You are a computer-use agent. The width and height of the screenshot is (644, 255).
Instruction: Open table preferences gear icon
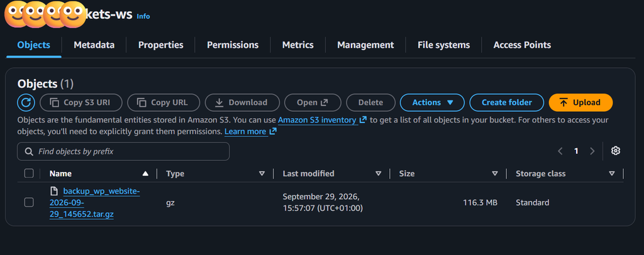(x=615, y=151)
